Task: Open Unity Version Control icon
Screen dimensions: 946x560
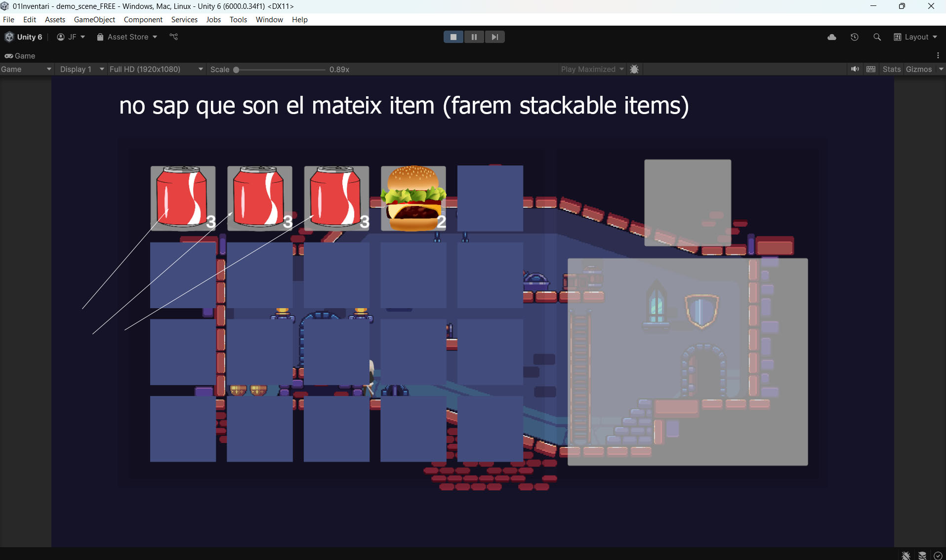Action: pos(173,37)
